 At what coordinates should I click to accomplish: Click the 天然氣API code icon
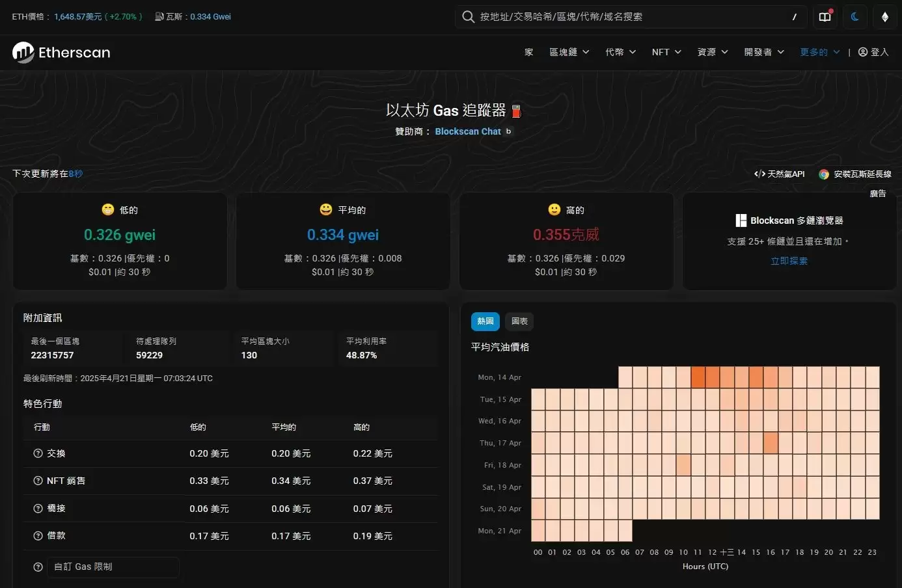point(759,174)
